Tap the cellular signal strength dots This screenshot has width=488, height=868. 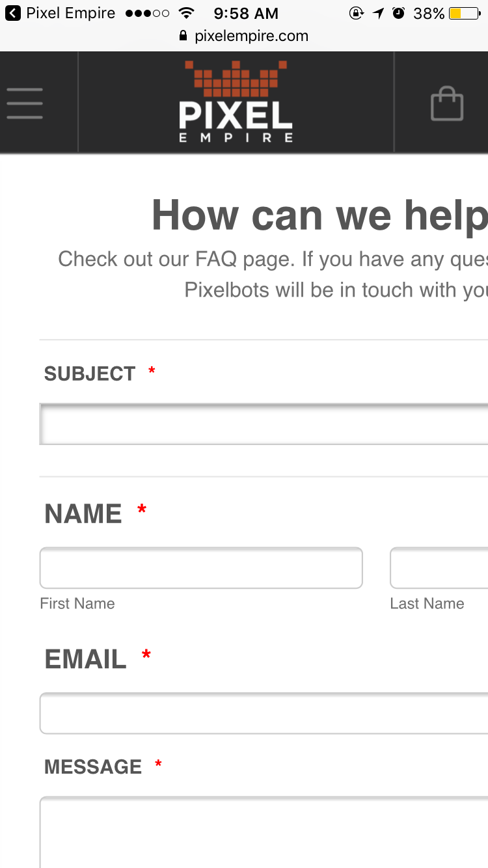click(x=147, y=13)
